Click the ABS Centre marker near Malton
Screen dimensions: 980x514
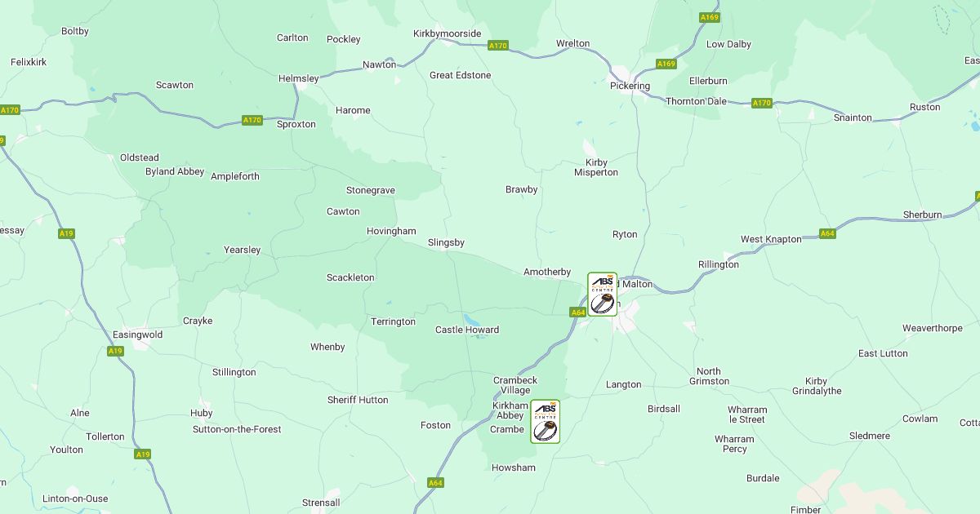coord(603,295)
